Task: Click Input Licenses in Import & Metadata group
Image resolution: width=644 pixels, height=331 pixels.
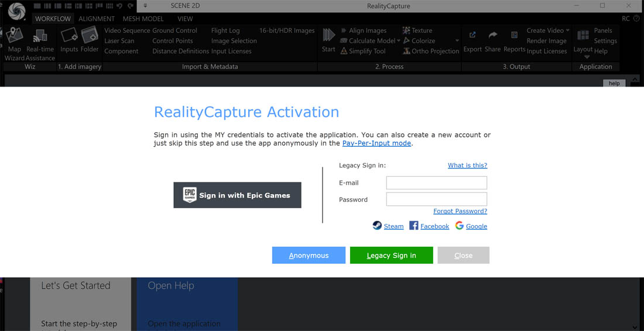Action: click(231, 51)
